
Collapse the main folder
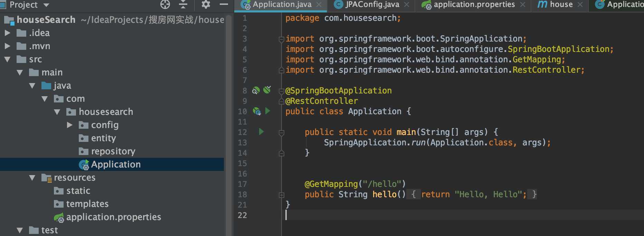click(20, 73)
